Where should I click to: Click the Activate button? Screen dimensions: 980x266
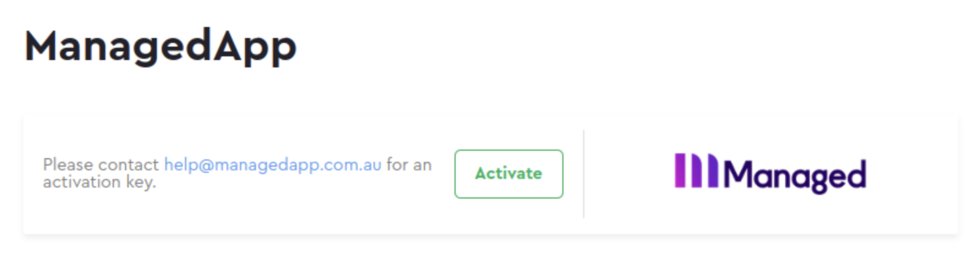[508, 174]
